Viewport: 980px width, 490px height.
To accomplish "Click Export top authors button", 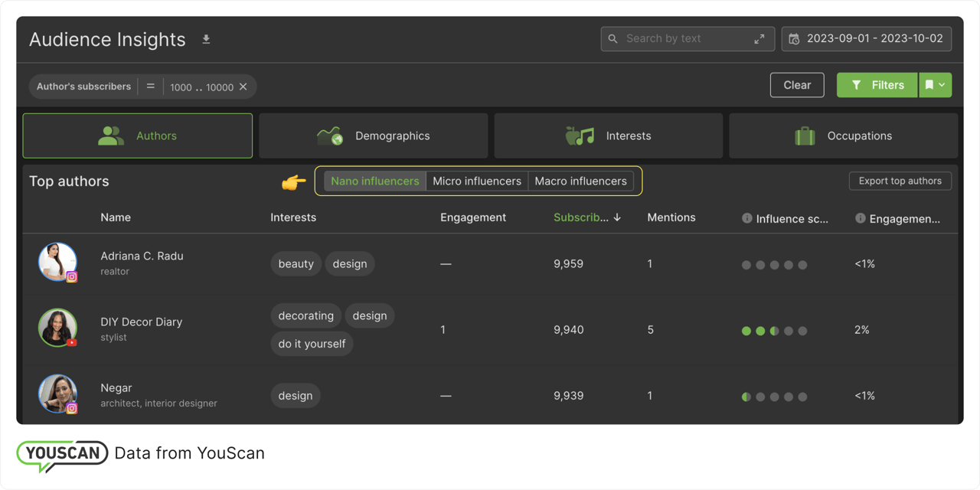I will point(900,181).
